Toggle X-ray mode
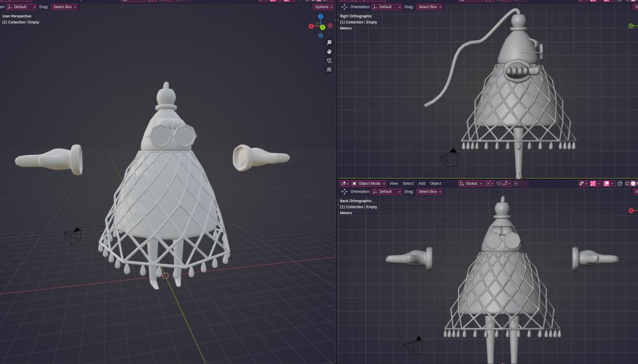The width and height of the screenshot is (638, 364). coord(619,184)
